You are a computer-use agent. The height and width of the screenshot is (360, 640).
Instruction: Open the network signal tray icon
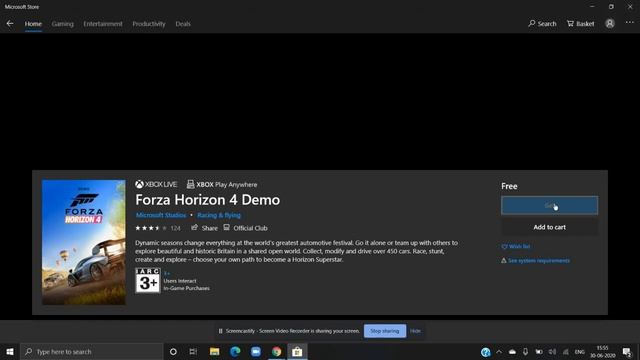pos(566,352)
